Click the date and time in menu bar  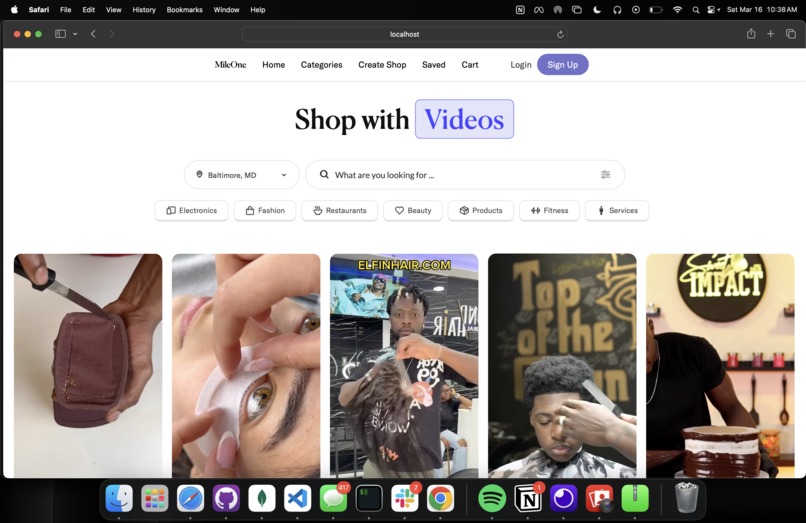click(x=762, y=10)
